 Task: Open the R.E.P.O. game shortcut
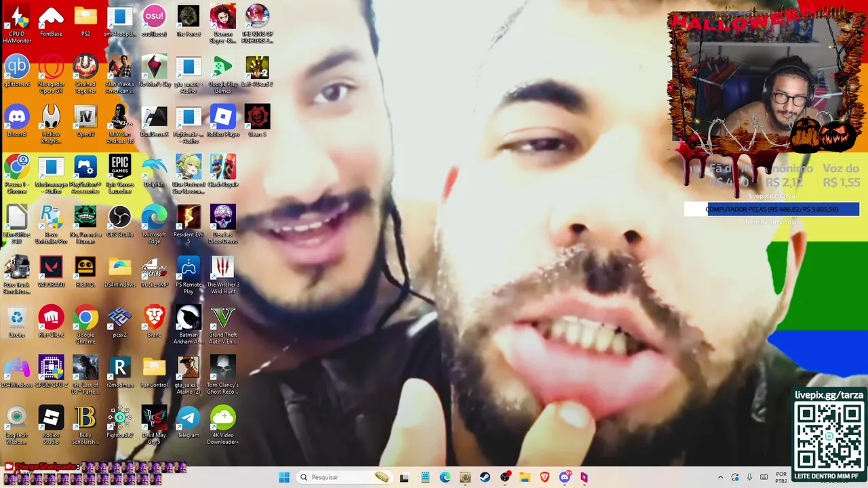pyautogui.click(x=85, y=272)
